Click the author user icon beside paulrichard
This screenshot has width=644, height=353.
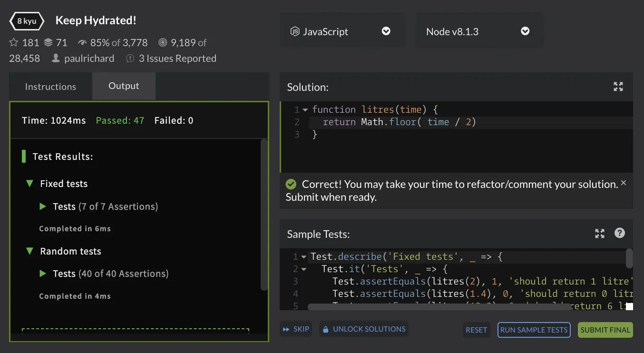coord(56,59)
